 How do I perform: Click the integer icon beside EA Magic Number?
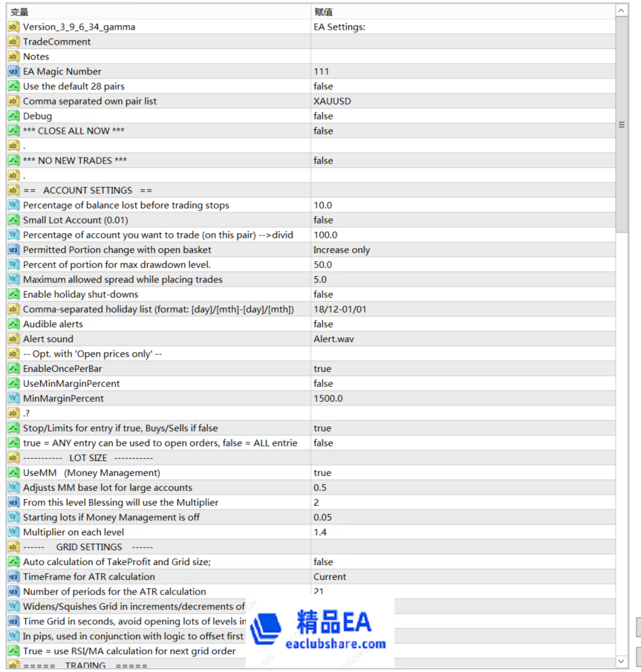pyautogui.click(x=13, y=71)
